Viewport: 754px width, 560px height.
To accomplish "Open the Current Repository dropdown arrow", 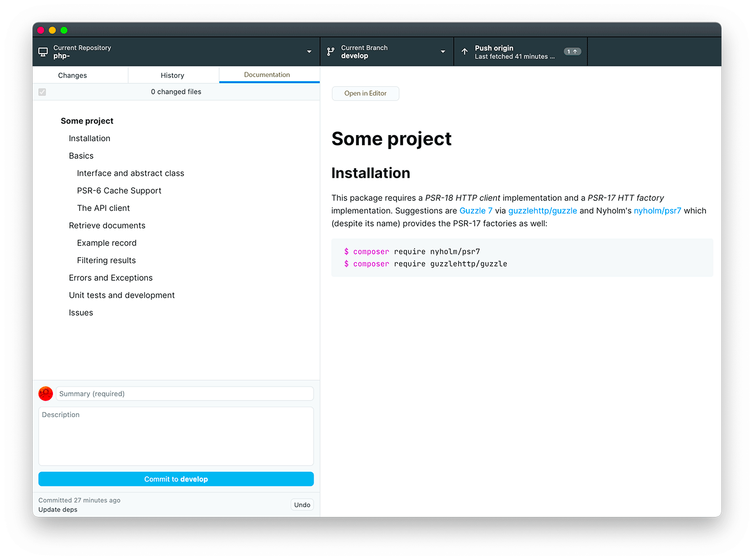I will point(309,52).
